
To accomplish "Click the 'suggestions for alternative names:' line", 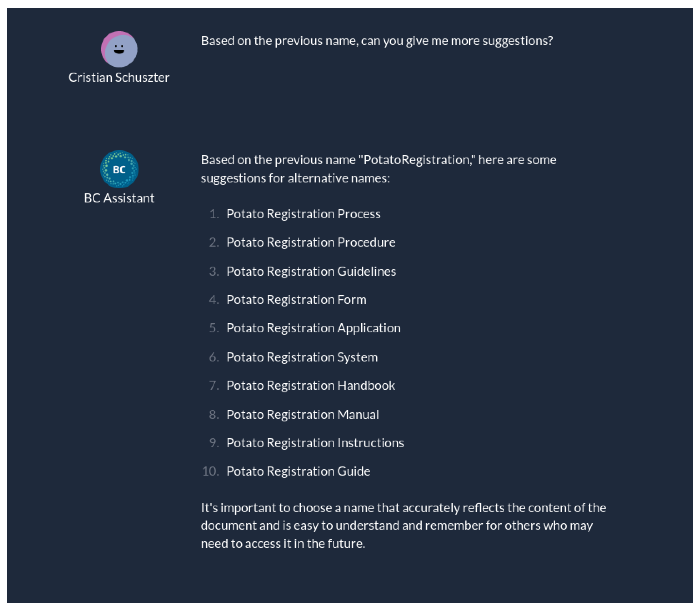I will (295, 178).
